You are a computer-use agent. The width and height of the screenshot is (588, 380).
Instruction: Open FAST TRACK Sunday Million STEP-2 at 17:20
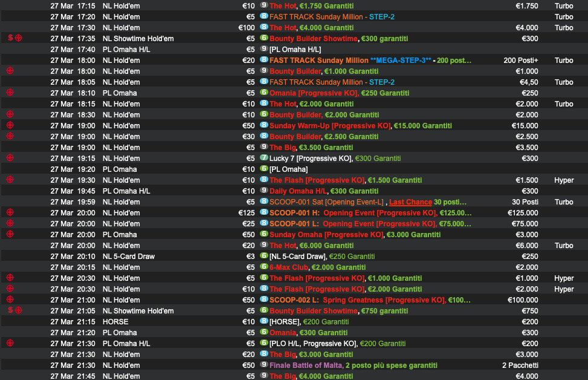point(332,17)
